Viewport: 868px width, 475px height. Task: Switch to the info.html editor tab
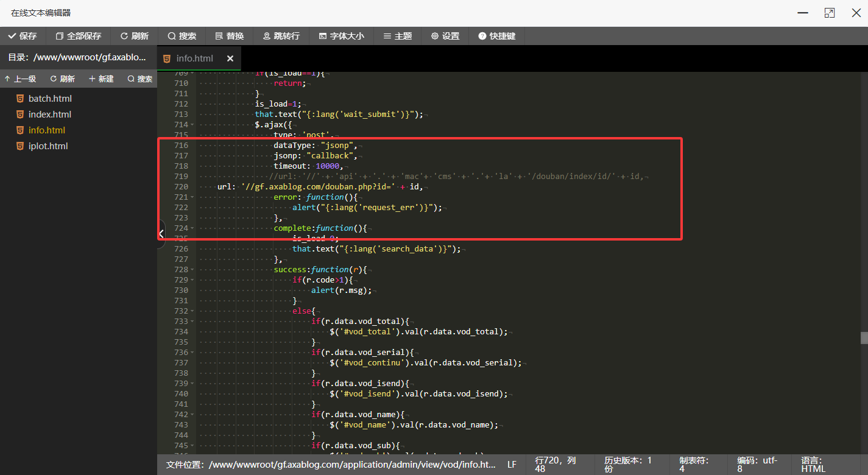coord(194,58)
